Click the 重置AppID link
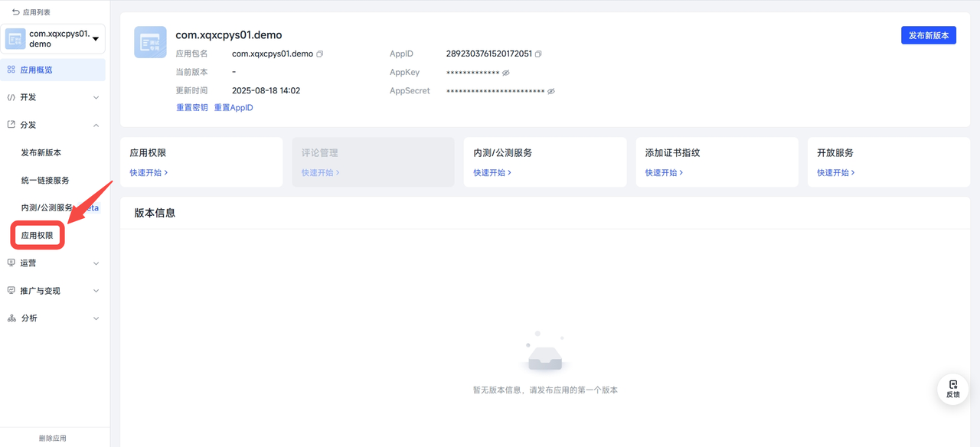This screenshot has height=447, width=980. click(234, 108)
